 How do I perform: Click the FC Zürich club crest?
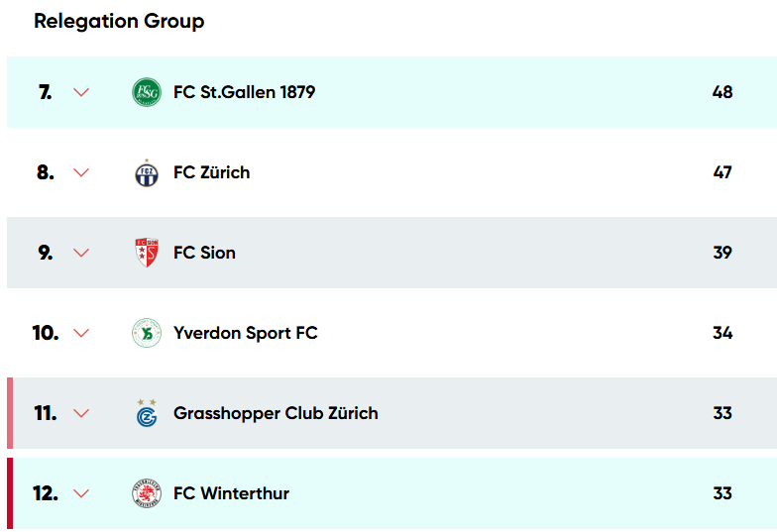146,172
